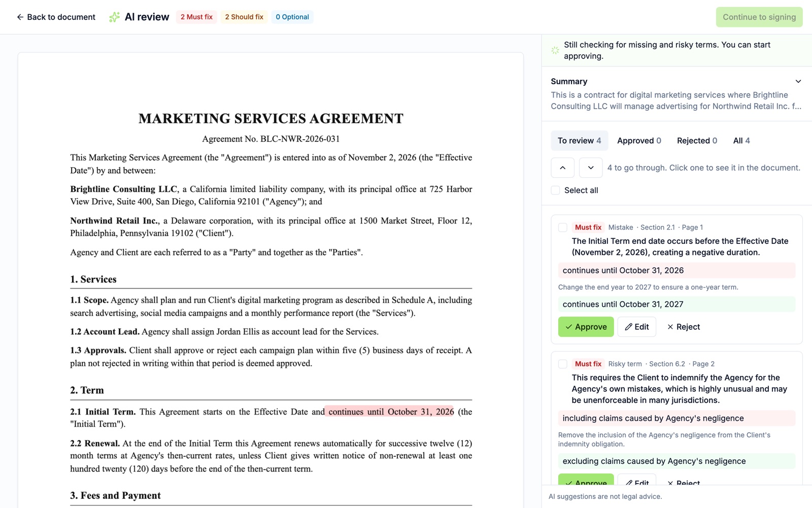
Task: Click the '1. Services' section heading
Action: point(93,279)
